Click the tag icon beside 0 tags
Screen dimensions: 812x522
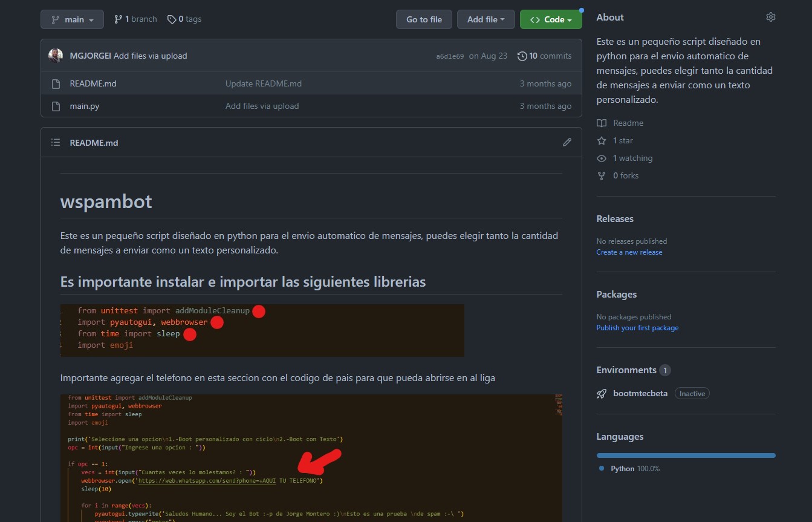(x=172, y=19)
